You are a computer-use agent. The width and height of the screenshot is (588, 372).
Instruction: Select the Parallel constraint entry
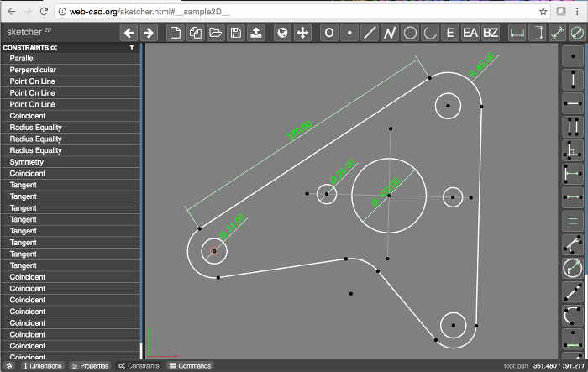pyautogui.click(x=22, y=58)
